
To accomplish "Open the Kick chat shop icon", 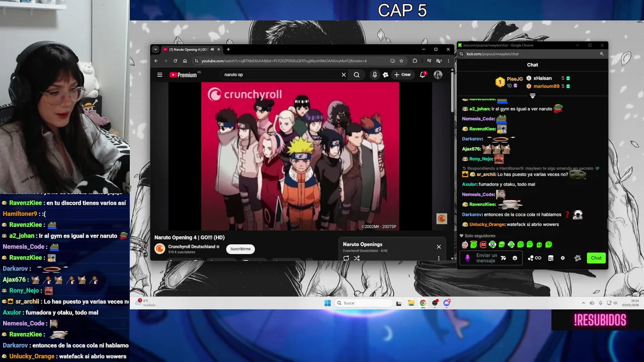I will [550, 258].
